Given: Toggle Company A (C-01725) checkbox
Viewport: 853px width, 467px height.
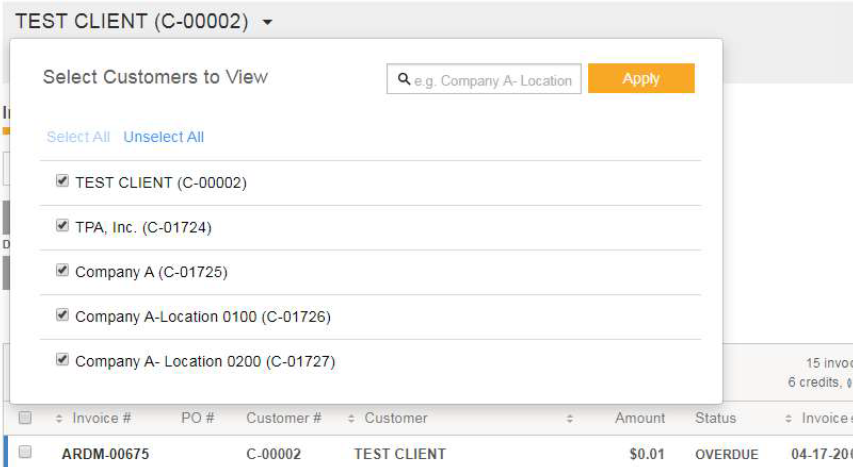Looking at the screenshot, I should [62, 271].
